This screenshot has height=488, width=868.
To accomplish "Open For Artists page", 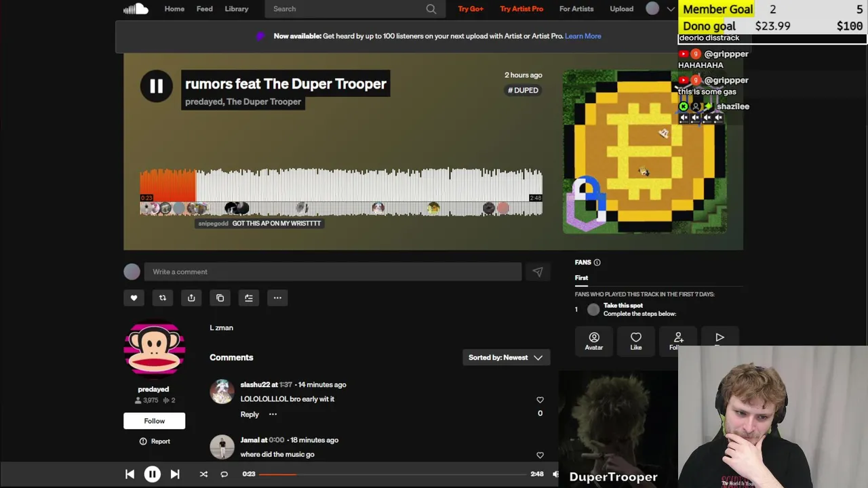I will (x=576, y=9).
